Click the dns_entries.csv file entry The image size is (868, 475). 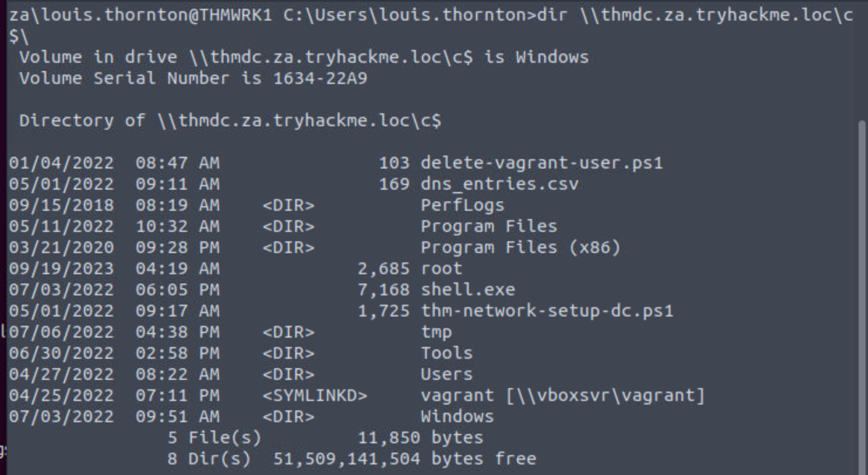(x=499, y=184)
